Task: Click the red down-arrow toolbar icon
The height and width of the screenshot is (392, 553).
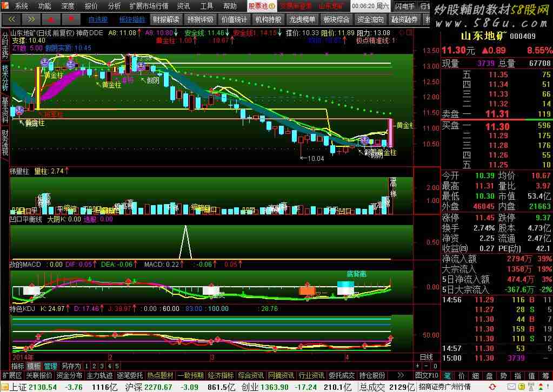Action: [70, 19]
